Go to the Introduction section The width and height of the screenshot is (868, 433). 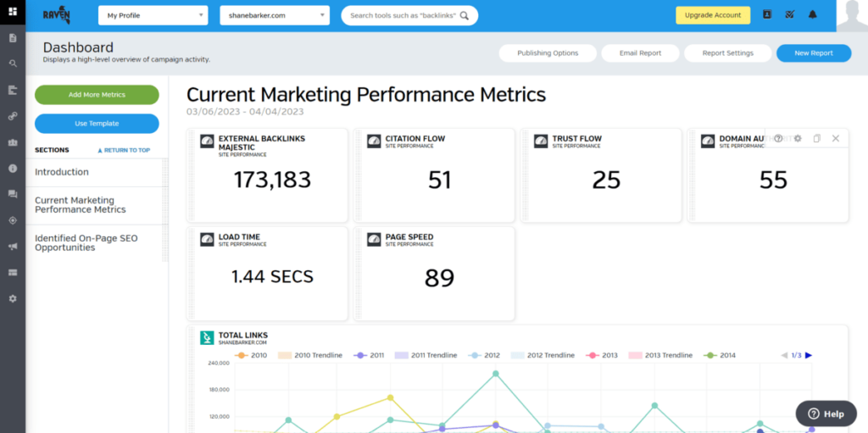(61, 172)
